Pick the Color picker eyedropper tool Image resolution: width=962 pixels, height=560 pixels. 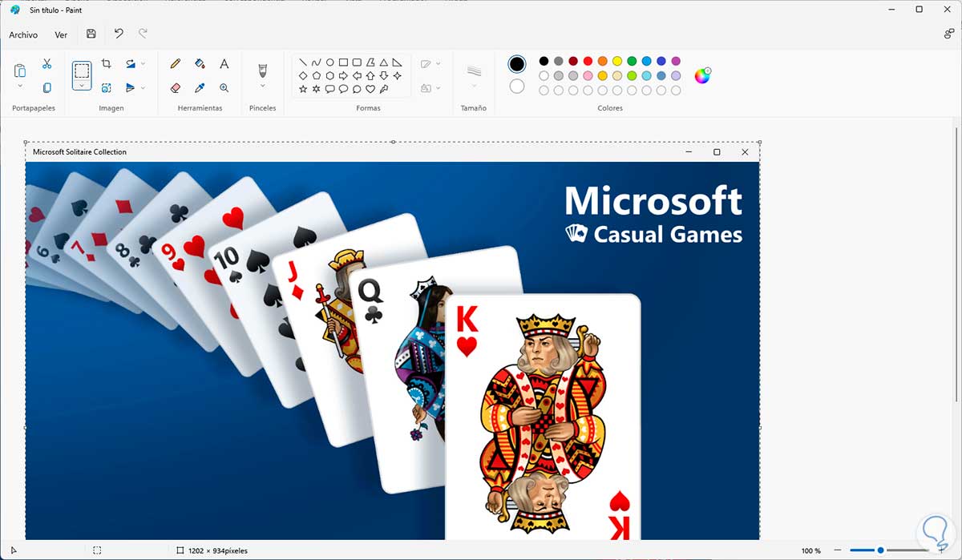(200, 87)
